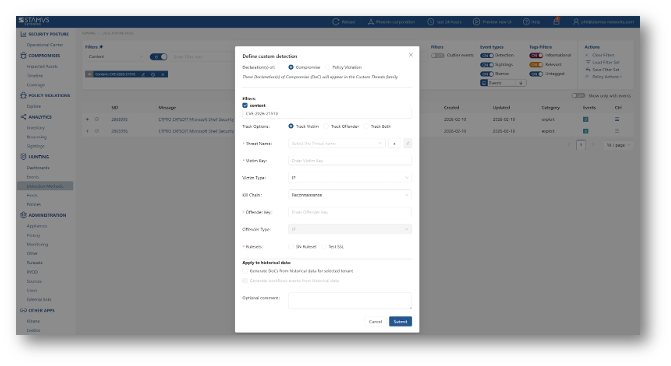
Task: Click the Submit button
Action: pos(400,321)
